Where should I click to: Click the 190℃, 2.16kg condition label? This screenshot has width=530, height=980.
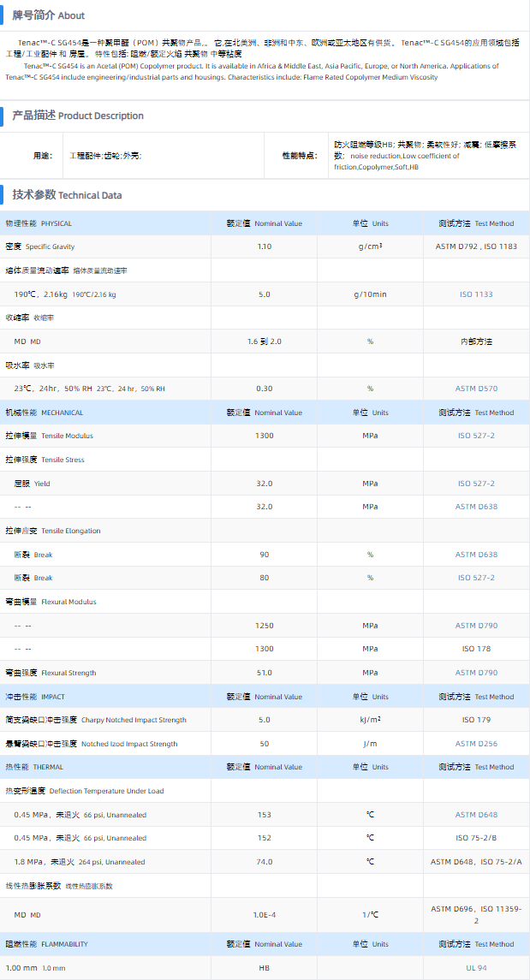65,294
